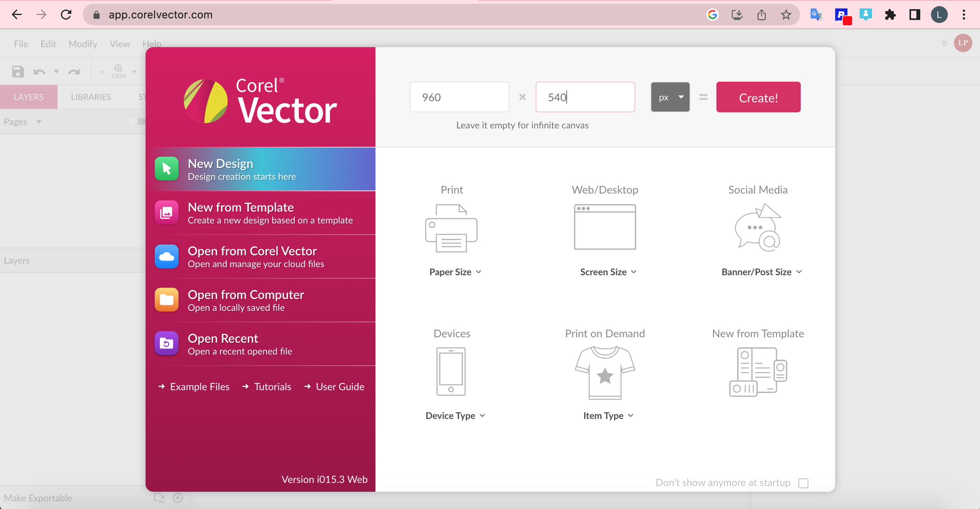This screenshot has height=509, width=980.
Task: Click the Print printer icon
Action: [x=451, y=228]
